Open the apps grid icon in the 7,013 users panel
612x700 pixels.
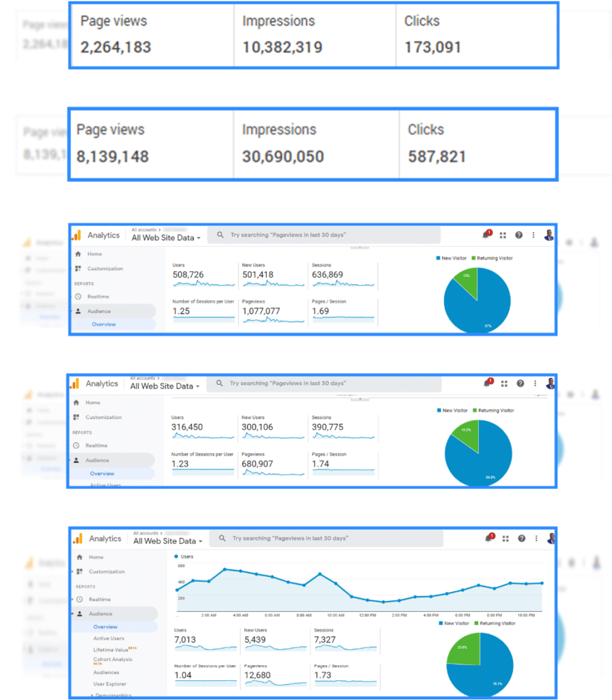pyautogui.click(x=505, y=539)
